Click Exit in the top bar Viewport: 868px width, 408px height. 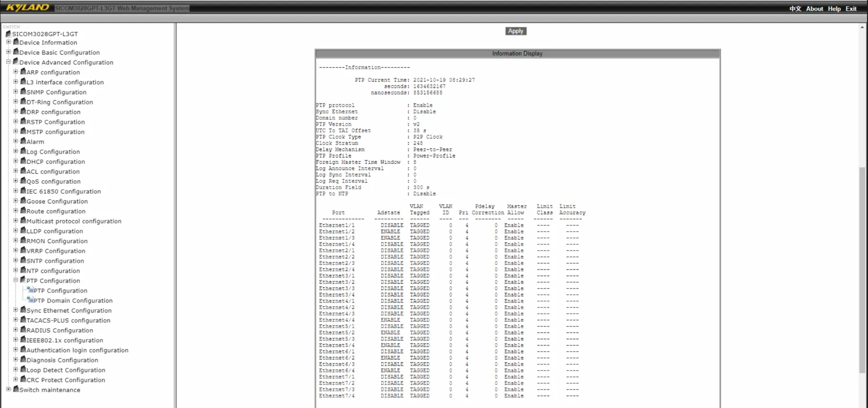click(x=851, y=9)
